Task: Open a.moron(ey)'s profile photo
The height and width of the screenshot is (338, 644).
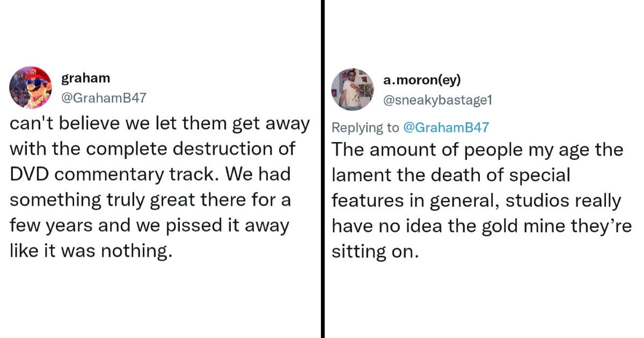Action: point(352,89)
